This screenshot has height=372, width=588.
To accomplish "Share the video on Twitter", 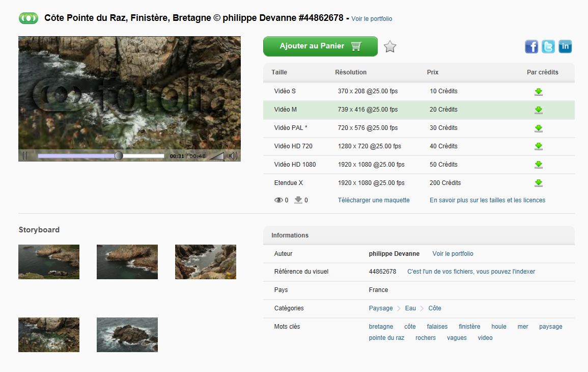I will click(548, 47).
